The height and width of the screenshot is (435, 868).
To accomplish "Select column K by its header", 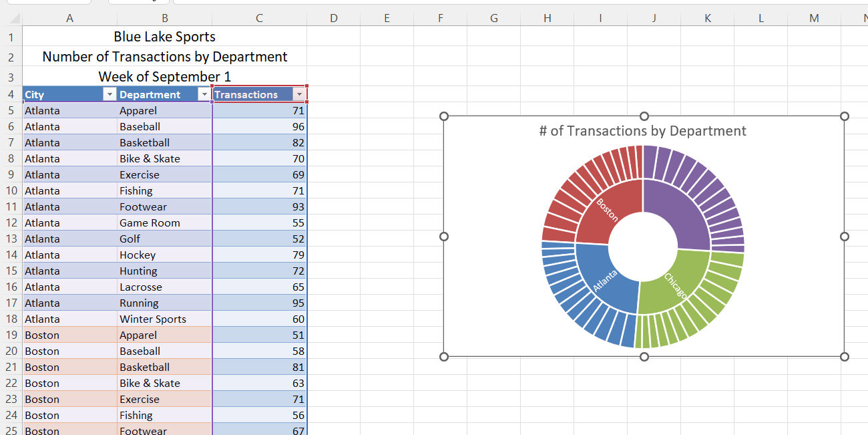I will pos(708,19).
